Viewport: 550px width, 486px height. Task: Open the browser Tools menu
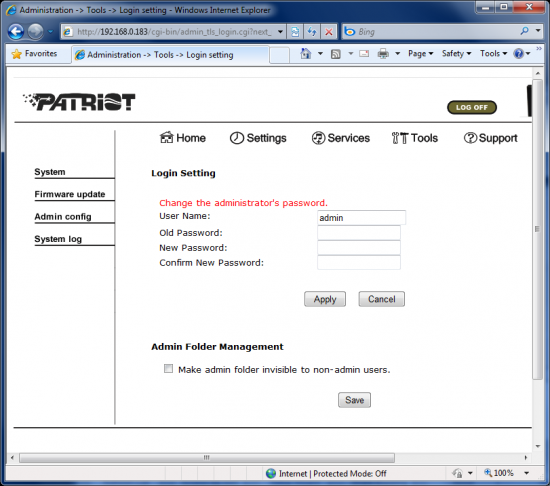pos(494,54)
